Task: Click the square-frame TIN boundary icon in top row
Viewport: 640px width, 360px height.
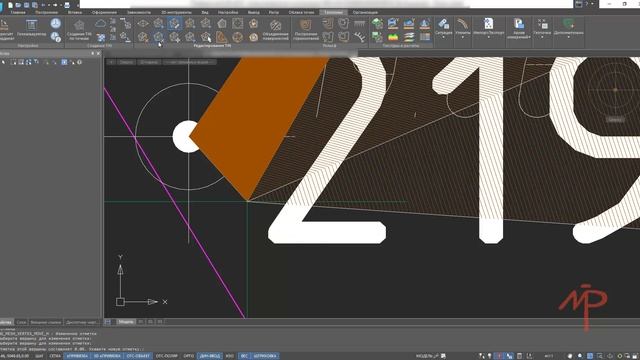Action: (238, 23)
